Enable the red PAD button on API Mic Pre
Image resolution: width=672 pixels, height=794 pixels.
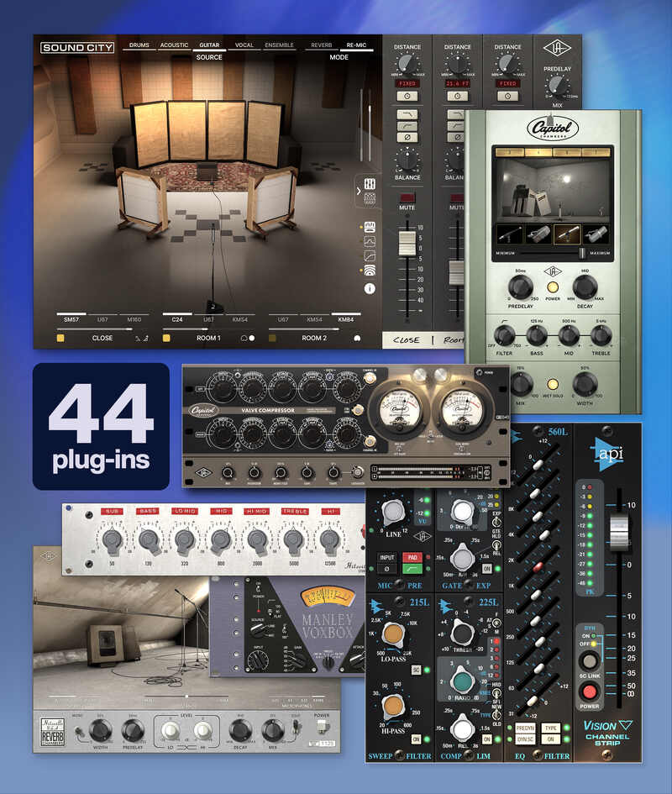tap(412, 558)
